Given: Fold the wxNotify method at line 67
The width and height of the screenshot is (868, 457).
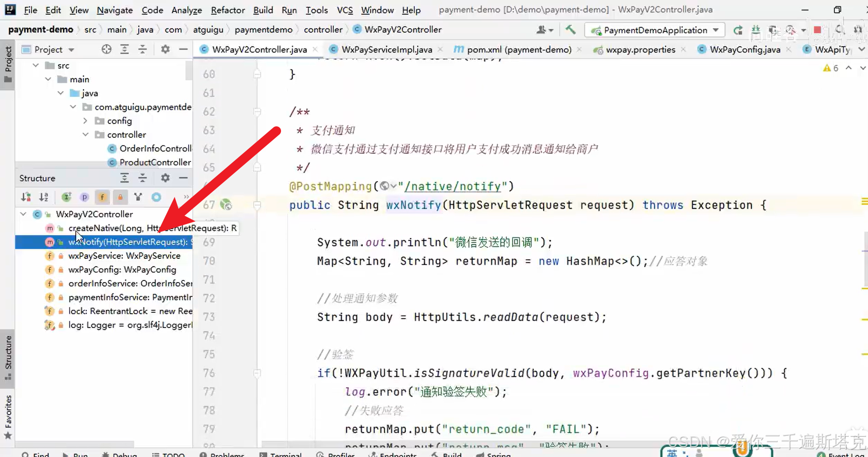Looking at the screenshot, I should click(257, 205).
